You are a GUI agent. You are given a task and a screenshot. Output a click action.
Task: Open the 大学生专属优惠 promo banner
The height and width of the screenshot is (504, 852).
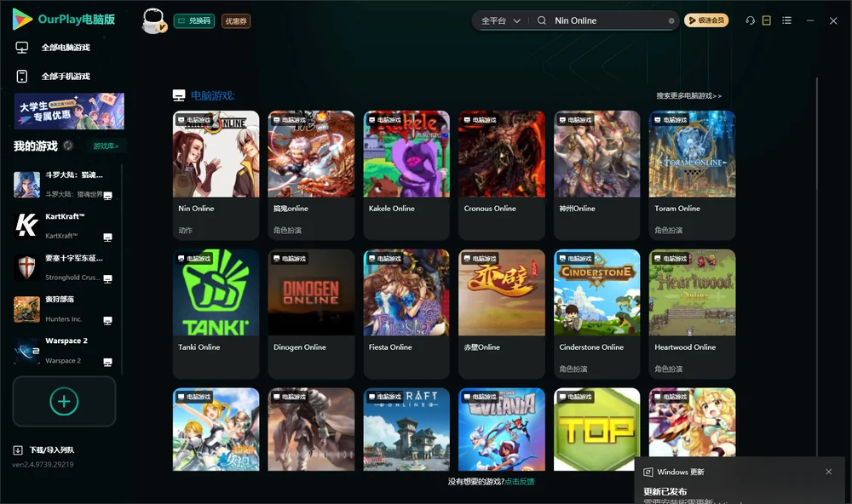tap(70, 112)
